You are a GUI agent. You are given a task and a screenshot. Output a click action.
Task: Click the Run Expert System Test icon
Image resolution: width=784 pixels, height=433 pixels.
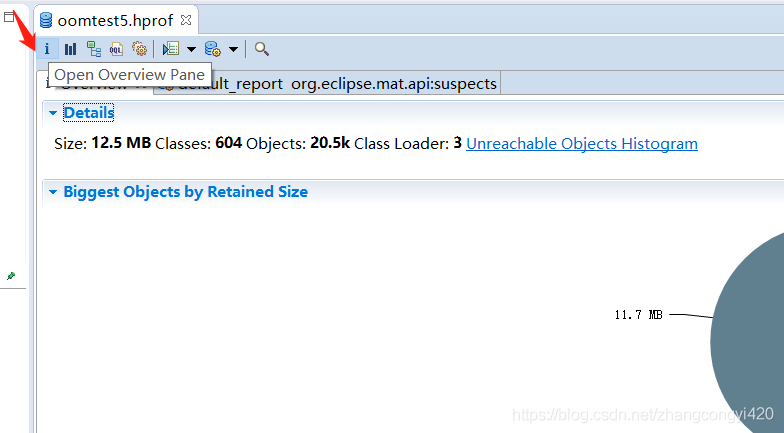(170, 49)
